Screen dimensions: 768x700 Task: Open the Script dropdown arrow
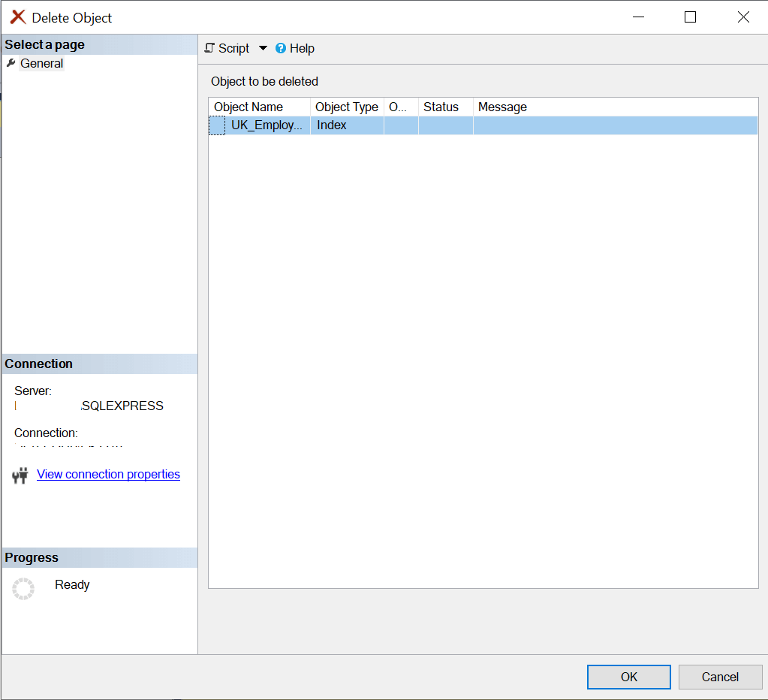(263, 48)
